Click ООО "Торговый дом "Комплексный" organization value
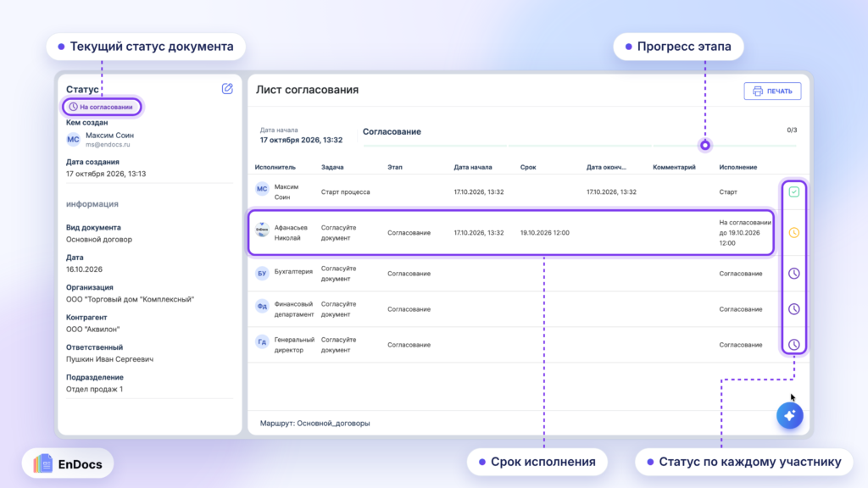The height and width of the screenshot is (488, 868). pos(130,299)
